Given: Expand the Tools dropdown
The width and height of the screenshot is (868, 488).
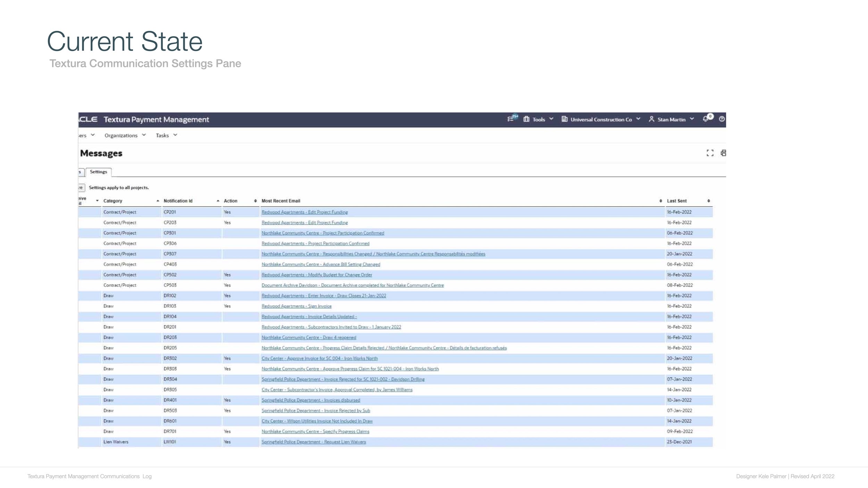Looking at the screenshot, I should pos(551,119).
